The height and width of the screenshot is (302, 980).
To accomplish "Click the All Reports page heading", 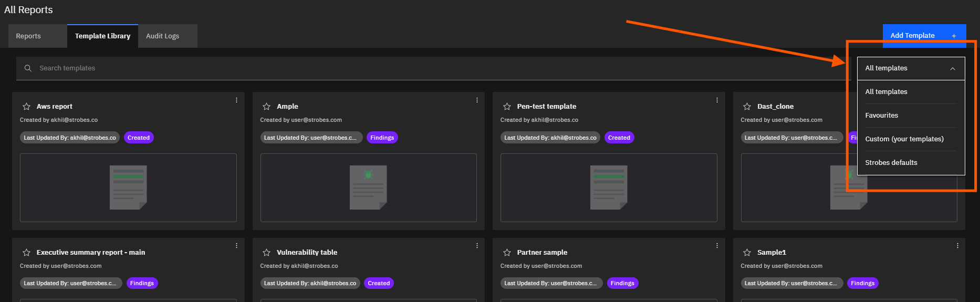I will (x=28, y=10).
